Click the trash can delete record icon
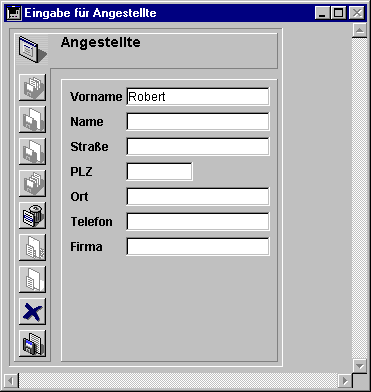Viewport: 371px width, 392px height. [32, 215]
